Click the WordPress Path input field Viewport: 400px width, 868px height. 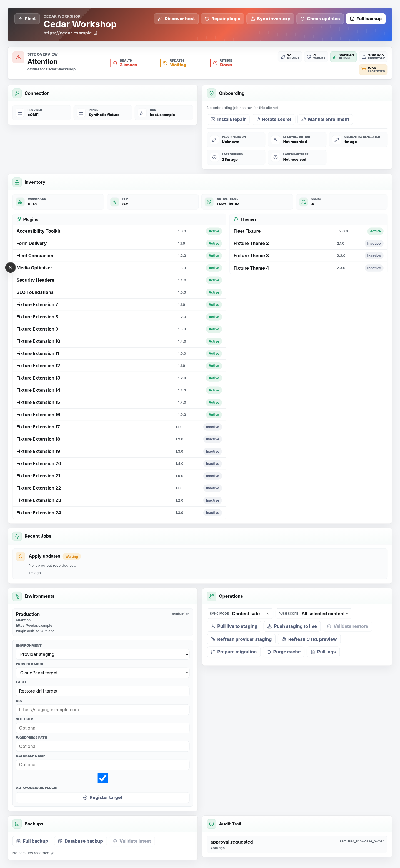(x=103, y=746)
